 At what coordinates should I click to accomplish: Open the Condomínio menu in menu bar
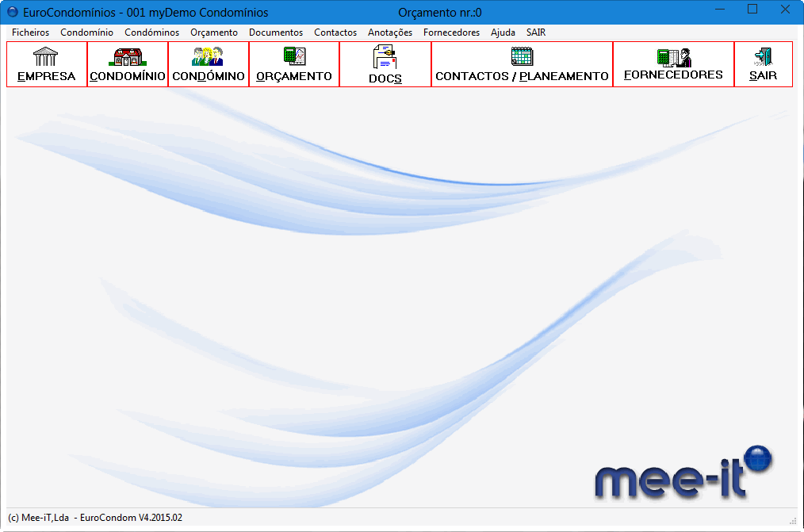(86, 33)
